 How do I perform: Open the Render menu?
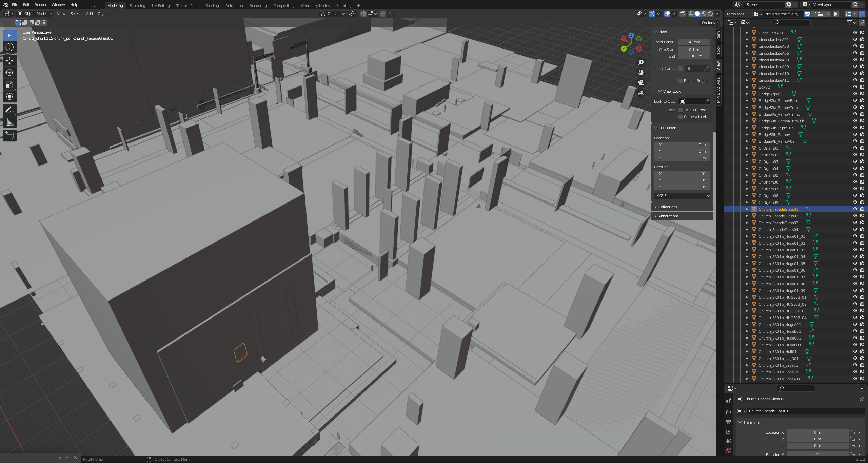40,5
